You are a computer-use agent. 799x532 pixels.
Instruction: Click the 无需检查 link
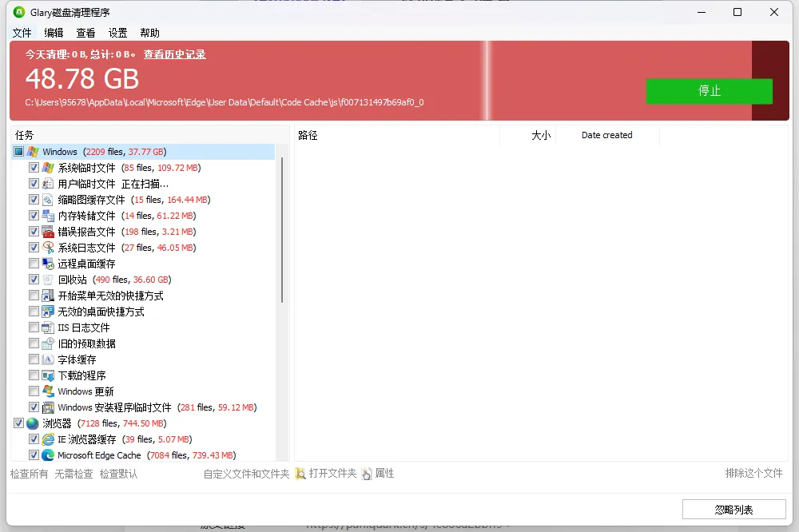click(x=74, y=474)
